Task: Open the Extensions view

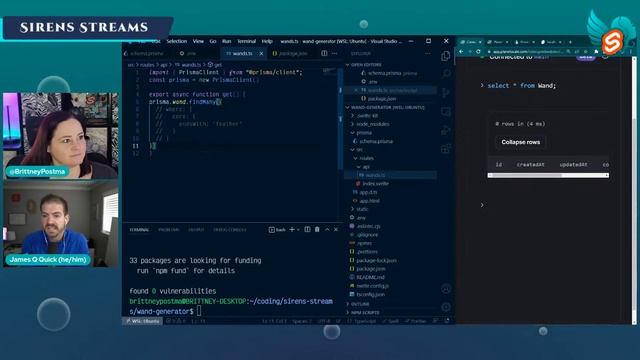Action: point(446,149)
